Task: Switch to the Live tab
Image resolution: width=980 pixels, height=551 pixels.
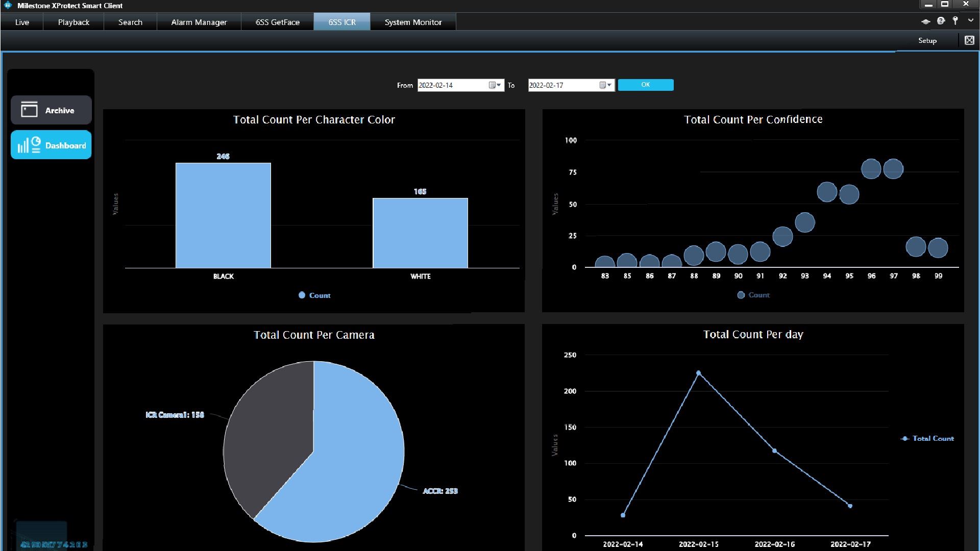Action: pos(22,22)
